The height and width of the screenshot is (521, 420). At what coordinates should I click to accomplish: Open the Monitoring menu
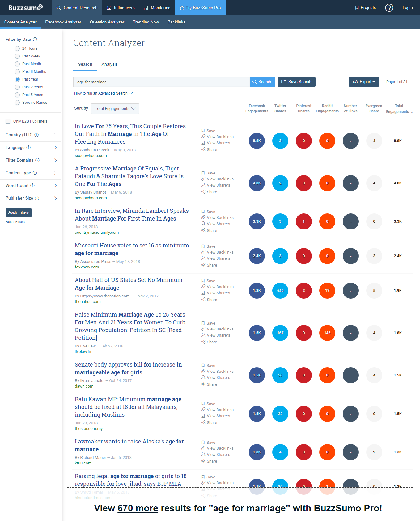[x=157, y=8]
